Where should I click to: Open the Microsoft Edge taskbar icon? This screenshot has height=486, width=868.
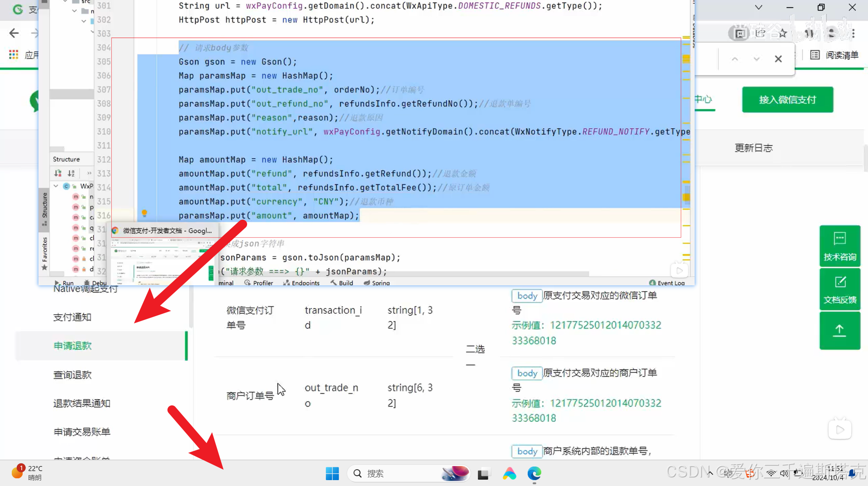[x=534, y=473]
